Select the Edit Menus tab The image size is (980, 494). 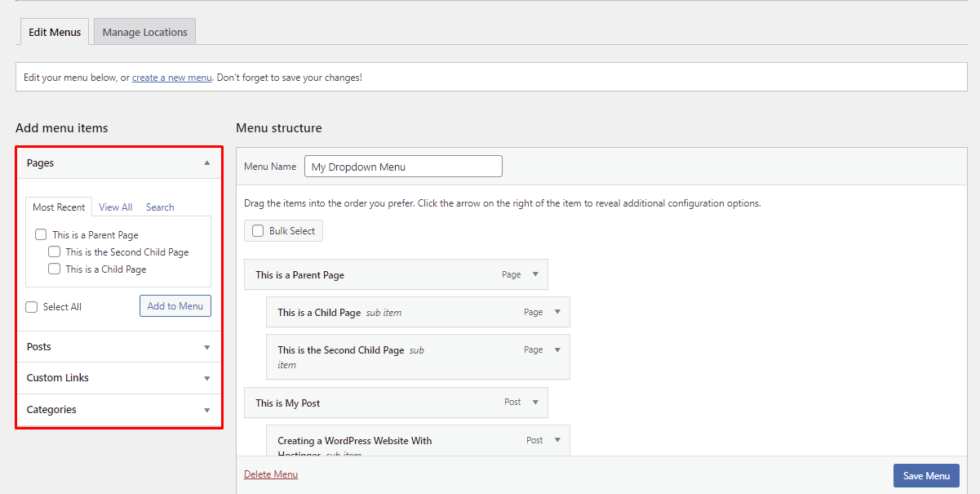pos(54,31)
